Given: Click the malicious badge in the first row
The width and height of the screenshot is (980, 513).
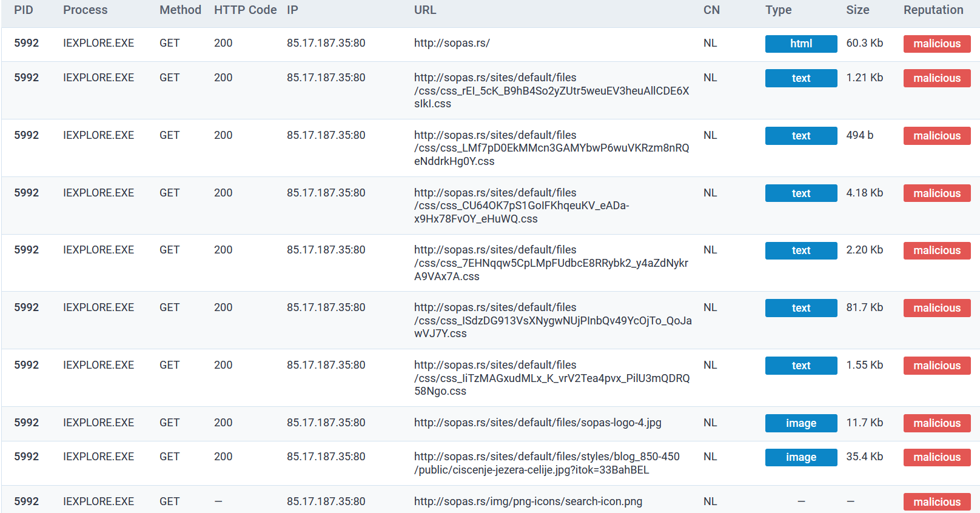Looking at the screenshot, I should [x=937, y=44].
